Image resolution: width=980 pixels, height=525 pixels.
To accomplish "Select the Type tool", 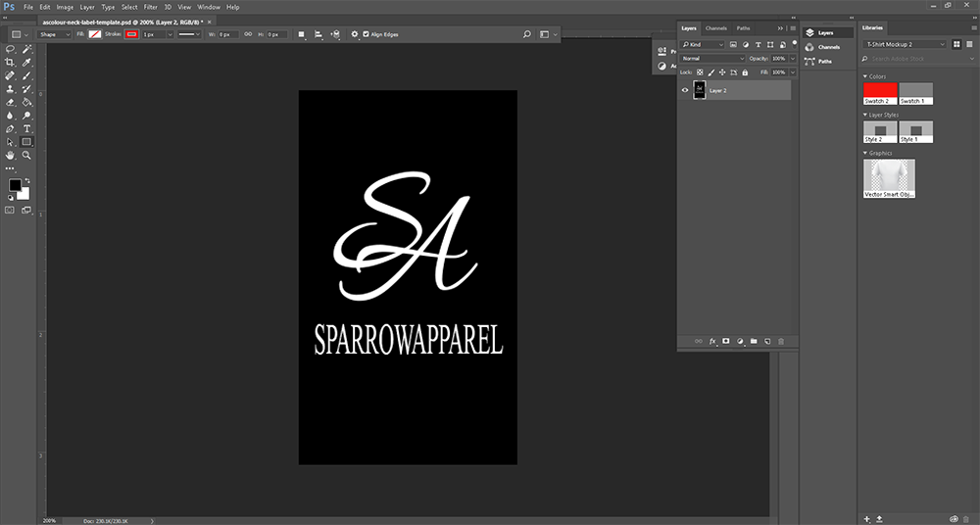I will [26, 128].
